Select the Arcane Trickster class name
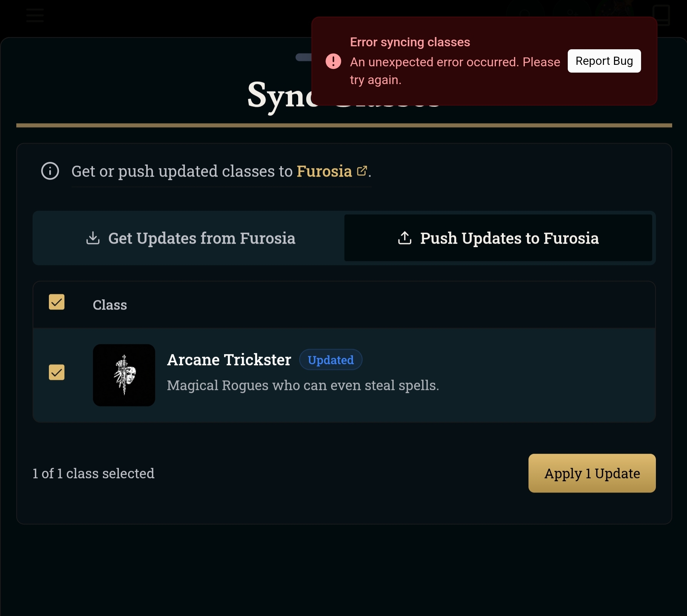The height and width of the screenshot is (616, 687). (x=229, y=360)
